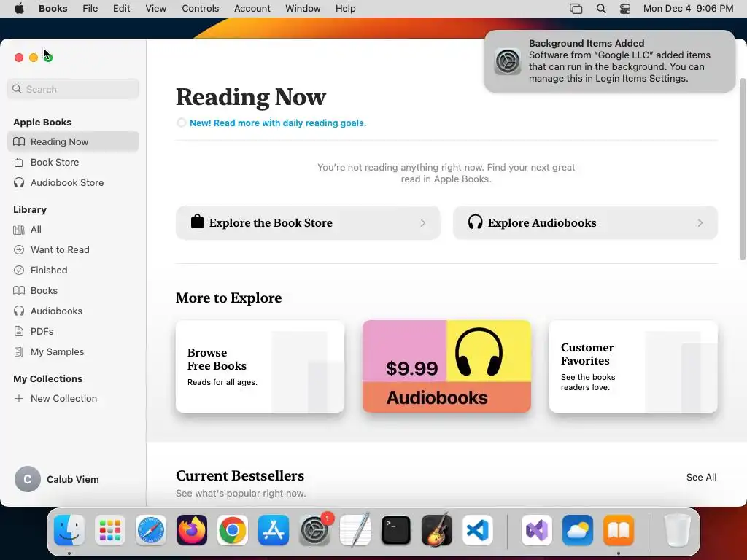Click the main content vertical scrollbar
The width and height of the screenshot is (747, 560).
click(x=743, y=169)
